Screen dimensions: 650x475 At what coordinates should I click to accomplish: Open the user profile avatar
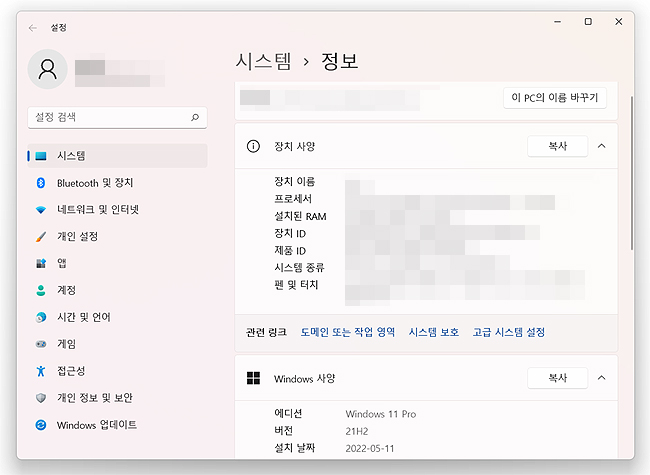[48, 69]
